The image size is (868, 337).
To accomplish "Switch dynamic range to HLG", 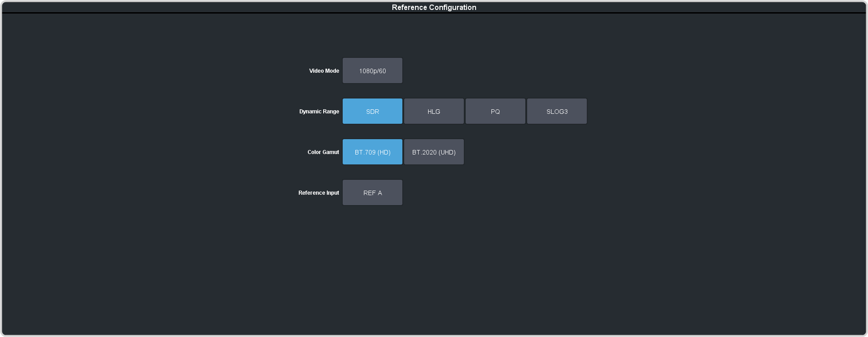I will pos(434,111).
